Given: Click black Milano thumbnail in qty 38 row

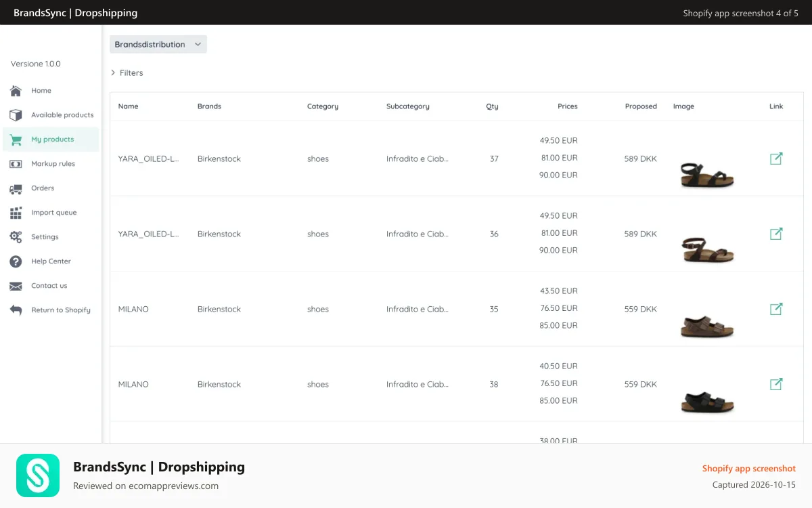Looking at the screenshot, I should [x=707, y=402].
